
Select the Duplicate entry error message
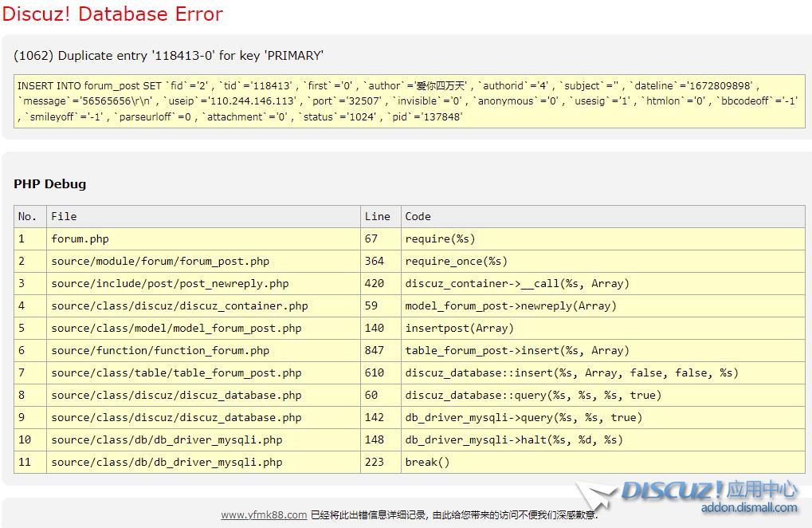pyautogui.click(x=168, y=56)
